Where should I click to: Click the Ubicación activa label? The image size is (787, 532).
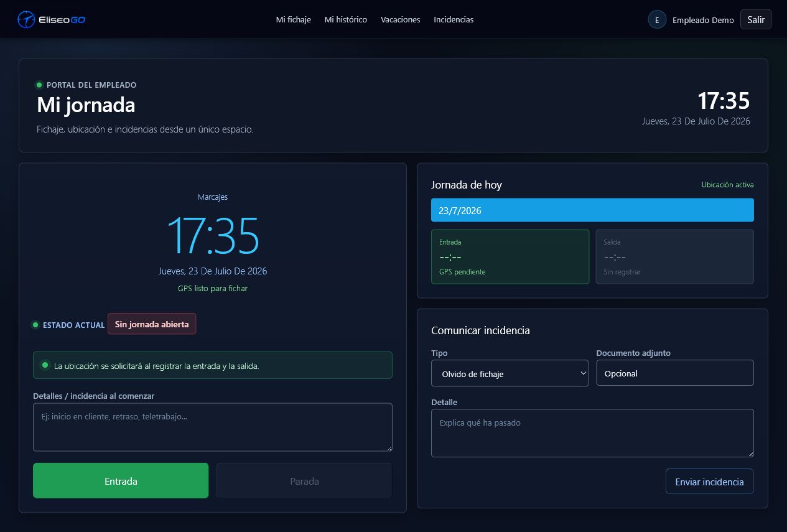tap(727, 185)
